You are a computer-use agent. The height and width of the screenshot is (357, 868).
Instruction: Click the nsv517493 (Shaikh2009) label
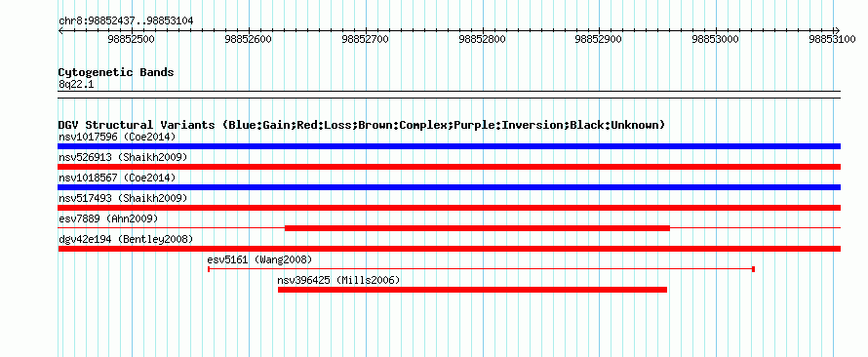coord(123,198)
